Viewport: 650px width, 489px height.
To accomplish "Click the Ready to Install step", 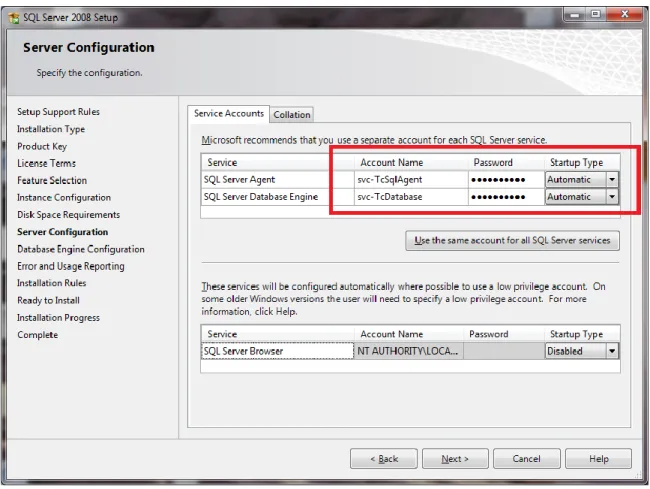I will tap(48, 300).
